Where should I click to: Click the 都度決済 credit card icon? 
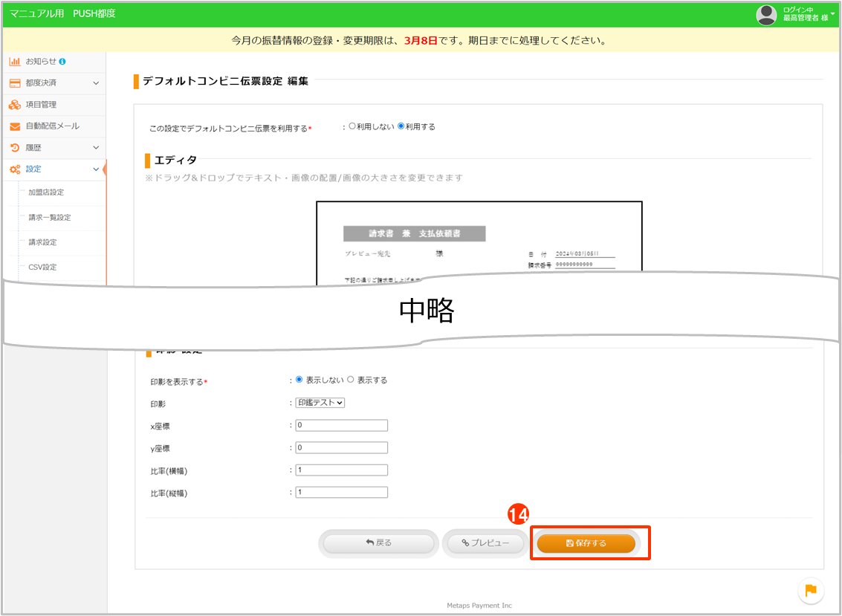[x=15, y=83]
